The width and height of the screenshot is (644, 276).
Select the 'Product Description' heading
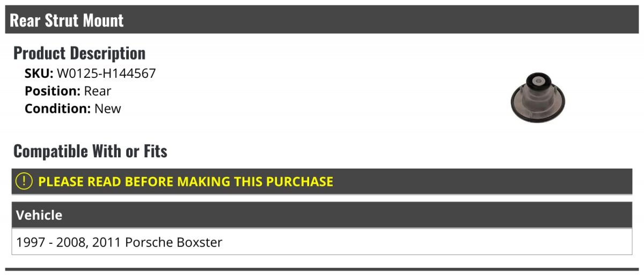(79, 53)
